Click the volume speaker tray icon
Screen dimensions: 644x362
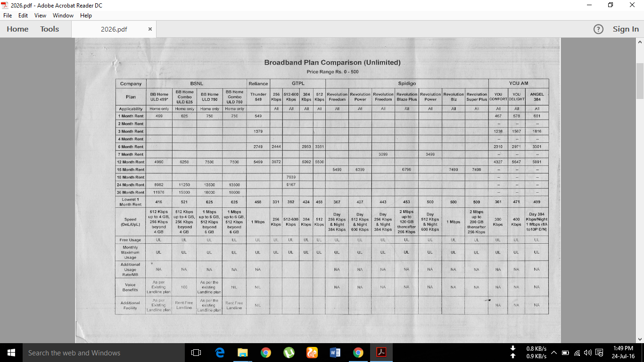point(587,353)
